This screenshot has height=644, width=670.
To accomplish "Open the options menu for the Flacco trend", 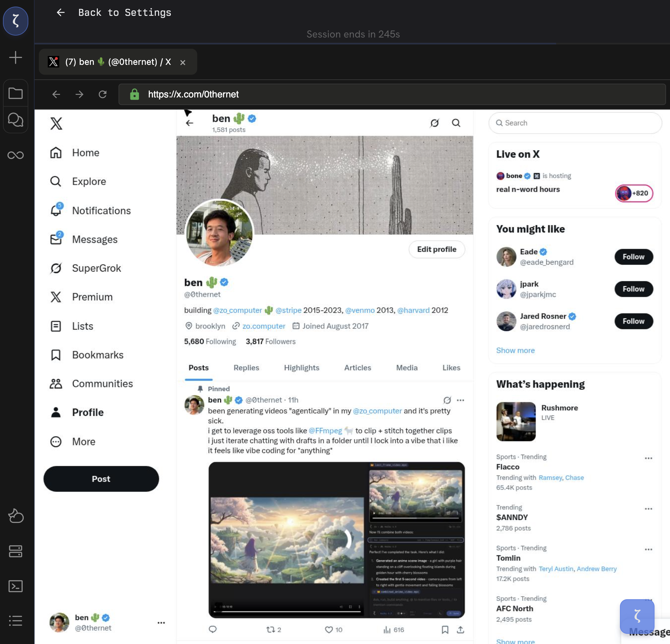I will point(648,458).
